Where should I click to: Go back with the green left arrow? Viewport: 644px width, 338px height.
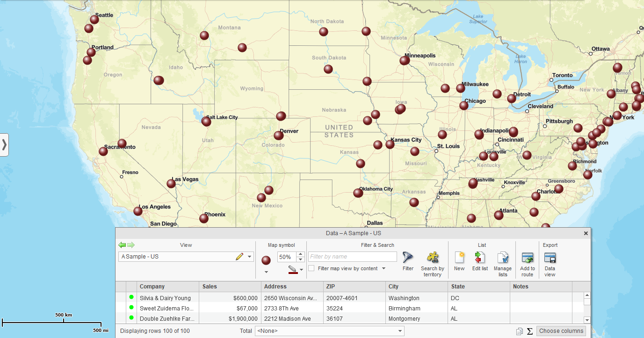122,245
